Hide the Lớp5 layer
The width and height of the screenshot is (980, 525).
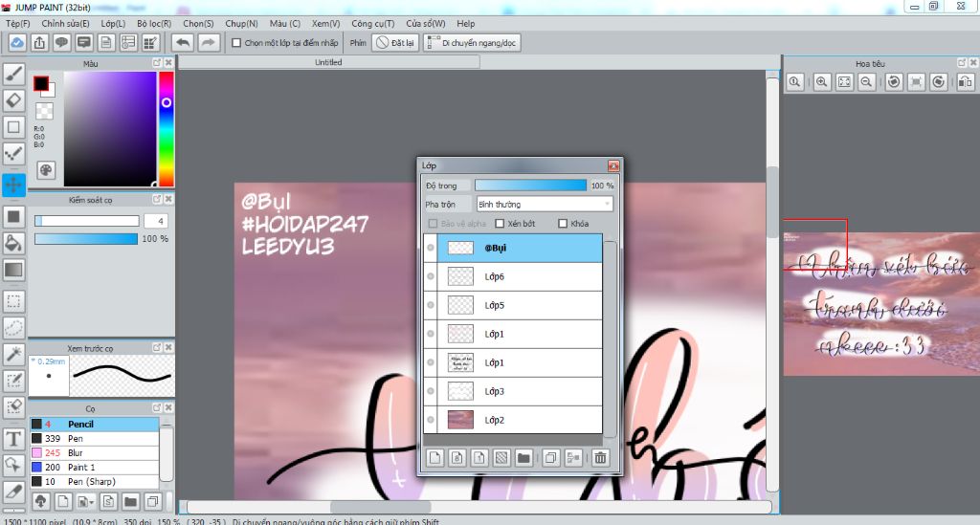click(431, 305)
